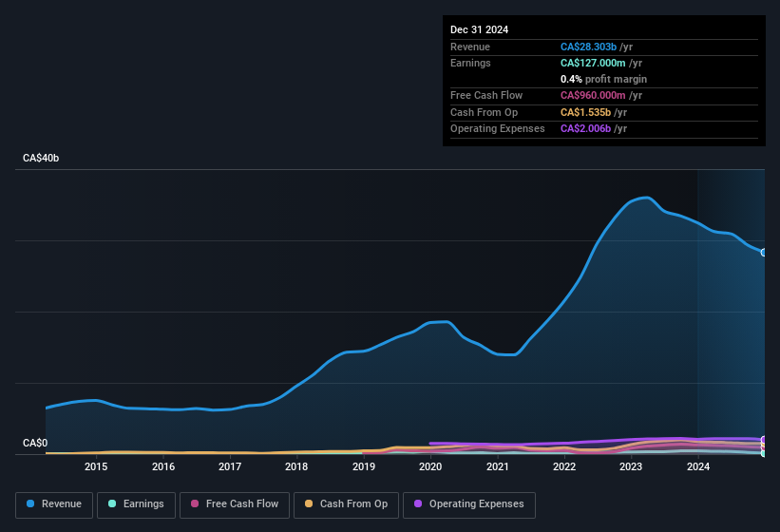
Task: Click the Revenue data point marker on the blue line
Action: point(764,253)
